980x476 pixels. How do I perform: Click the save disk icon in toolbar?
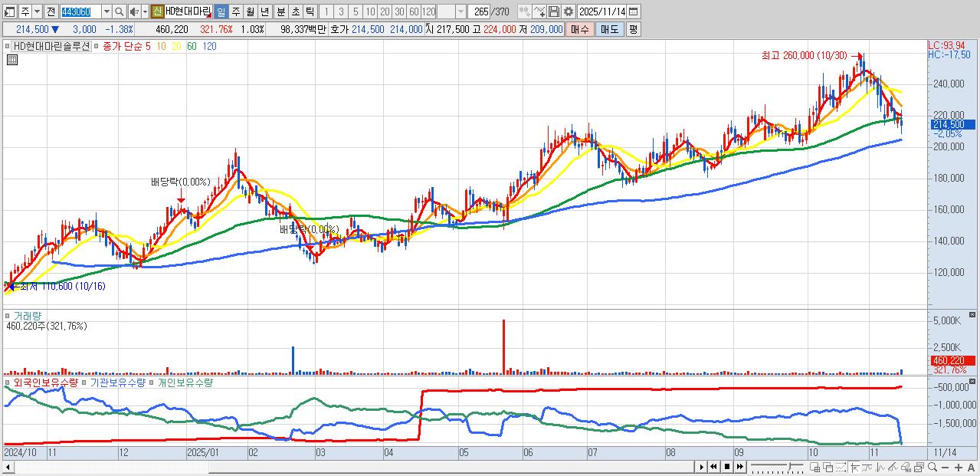point(554,11)
